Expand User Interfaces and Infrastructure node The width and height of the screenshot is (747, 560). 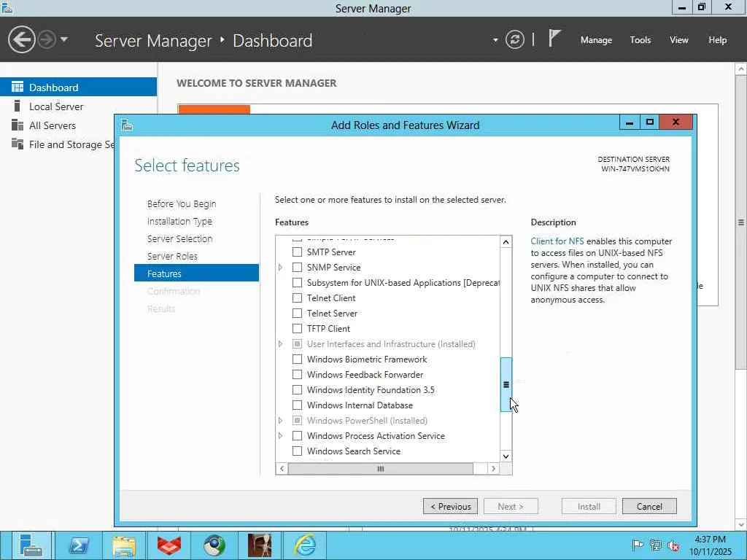[x=281, y=344]
